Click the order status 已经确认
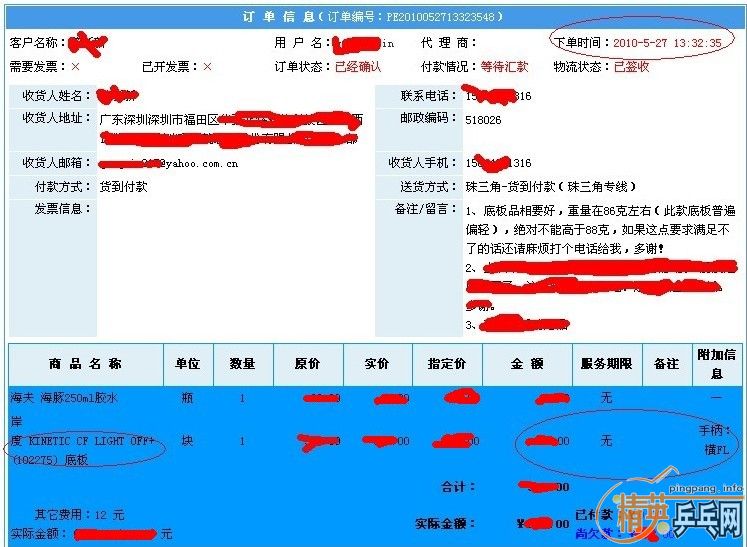Screen dimensions: 747x547 pos(358,67)
